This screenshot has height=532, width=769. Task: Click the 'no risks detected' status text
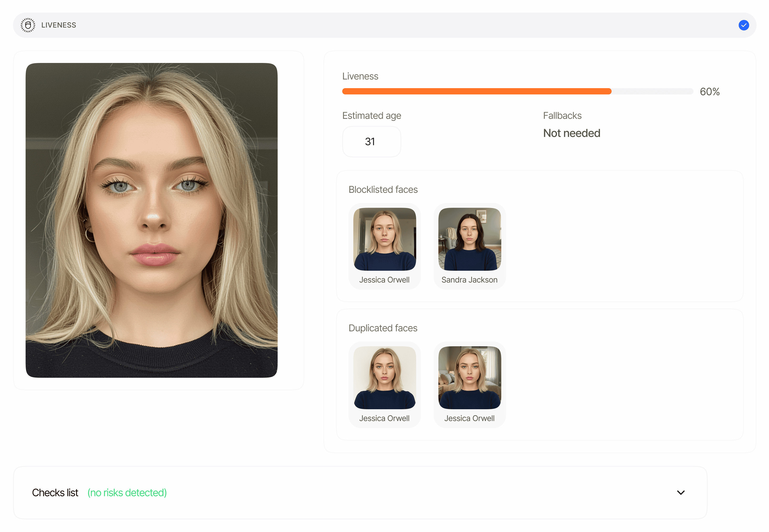[x=127, y=493]
